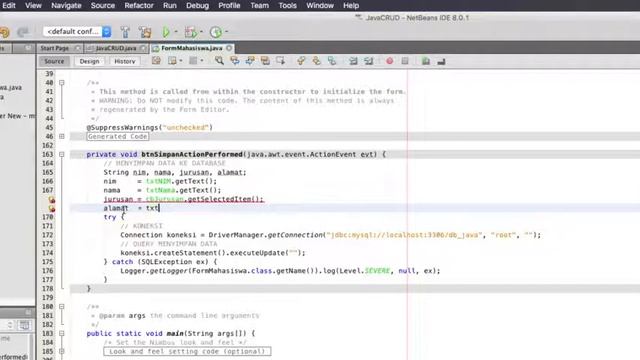Build project with the hammer icon
Screen dimensions: 640x360
pyautogui.click(x=125, y=32)
